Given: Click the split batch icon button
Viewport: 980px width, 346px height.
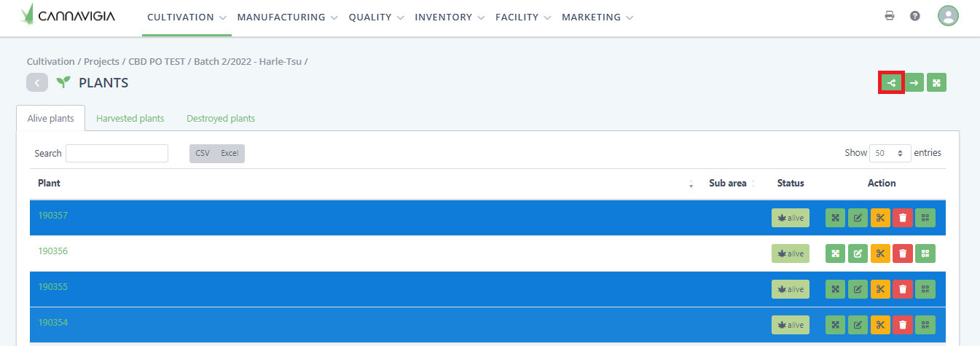Looking at the screenshot, I should point(892,83).
